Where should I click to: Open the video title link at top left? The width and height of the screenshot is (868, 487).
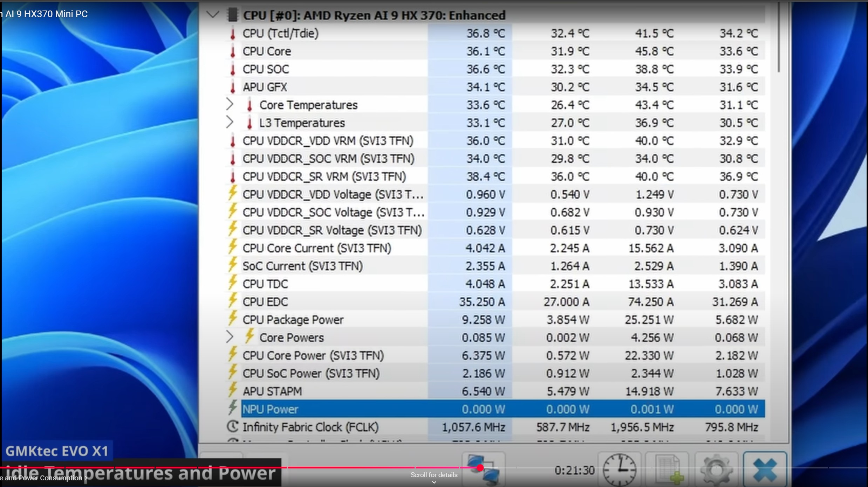[44, 14]
